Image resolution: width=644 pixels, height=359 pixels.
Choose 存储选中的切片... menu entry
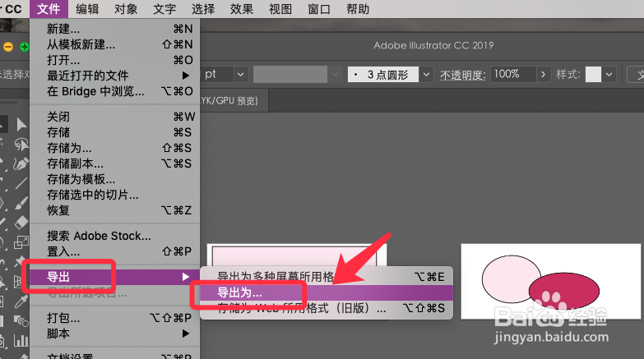coord(114,195)
